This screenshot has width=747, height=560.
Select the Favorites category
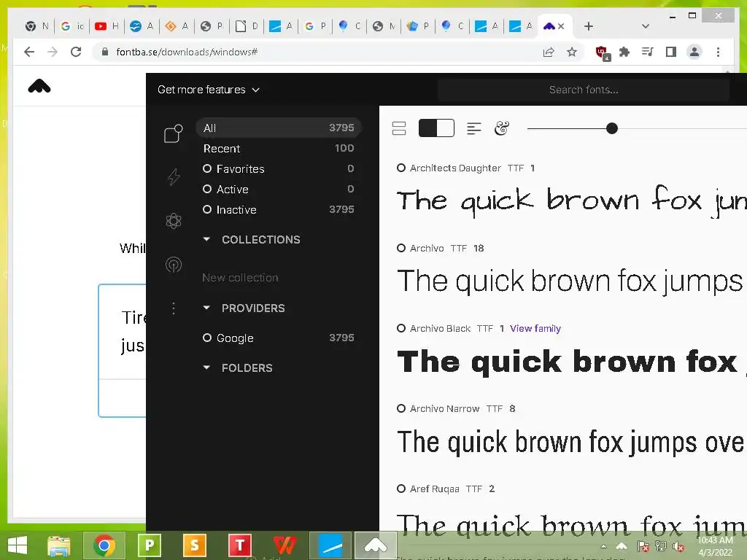pos(279,168)
